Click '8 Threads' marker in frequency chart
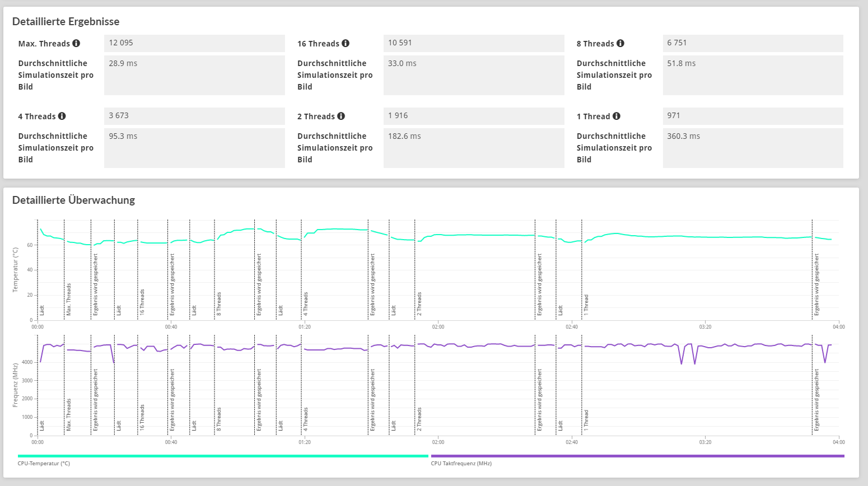The height and width of the screenshot is (486, 868). [x=219, y=419]
